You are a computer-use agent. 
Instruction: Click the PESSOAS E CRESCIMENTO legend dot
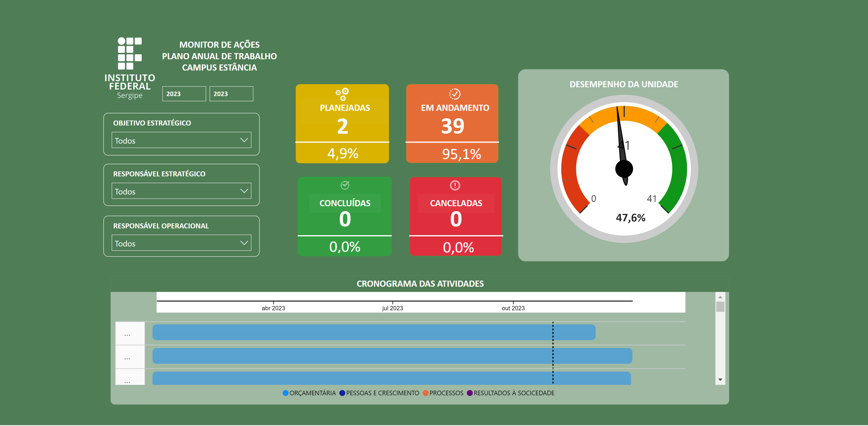[342, 393]
